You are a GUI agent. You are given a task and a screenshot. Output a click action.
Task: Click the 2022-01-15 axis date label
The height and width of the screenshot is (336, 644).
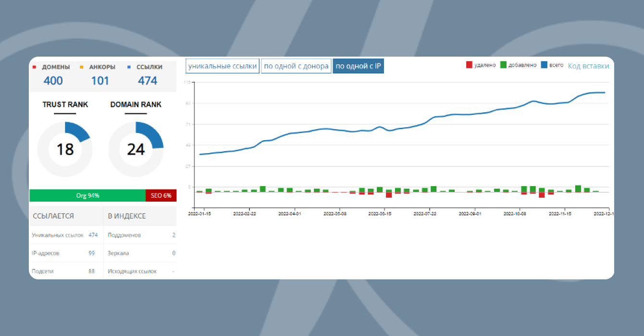199,214
